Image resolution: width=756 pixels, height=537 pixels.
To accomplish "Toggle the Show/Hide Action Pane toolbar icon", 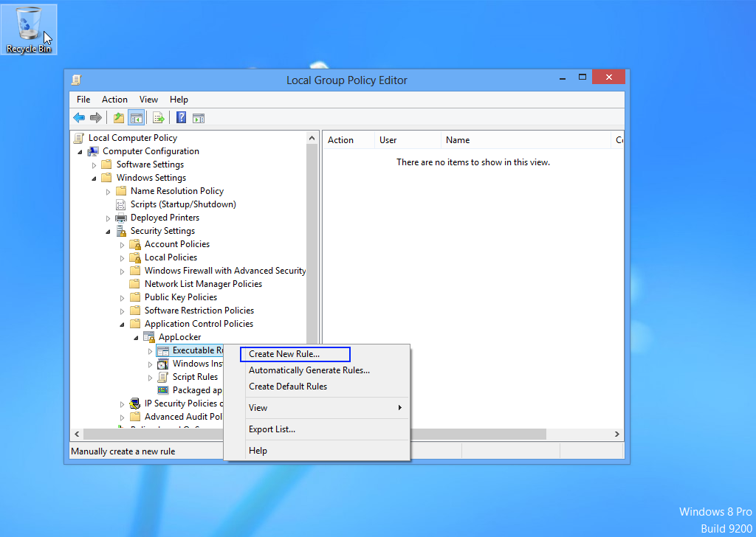I will point(199,117).
